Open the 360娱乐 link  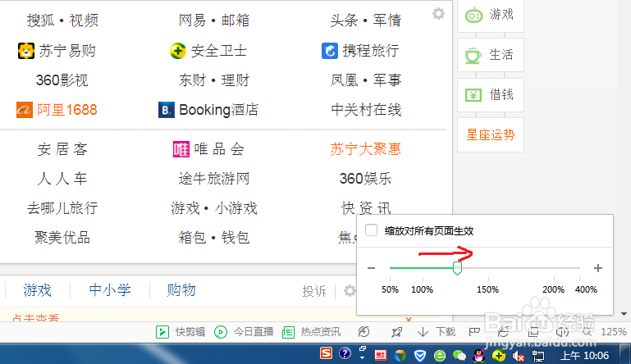point(365,179)
